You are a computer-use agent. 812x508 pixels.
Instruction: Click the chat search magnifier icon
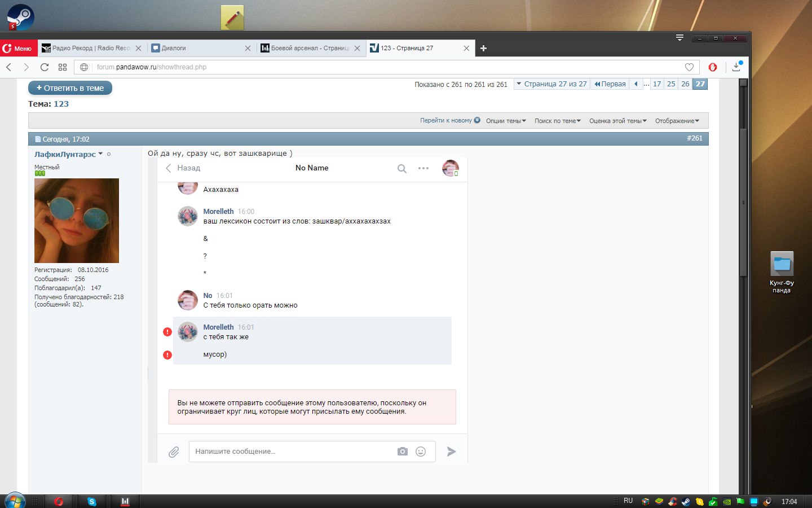(402, 168)
